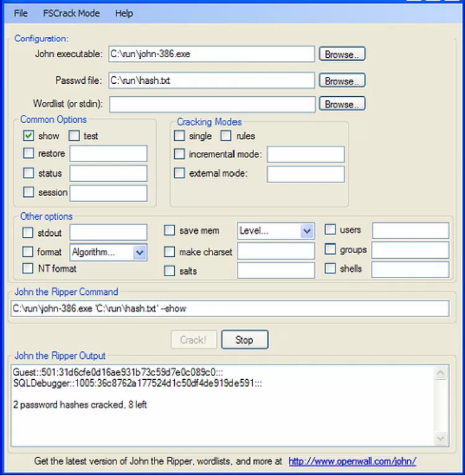Browse for the John executable

pyautogui.click(x=342, y=54)
